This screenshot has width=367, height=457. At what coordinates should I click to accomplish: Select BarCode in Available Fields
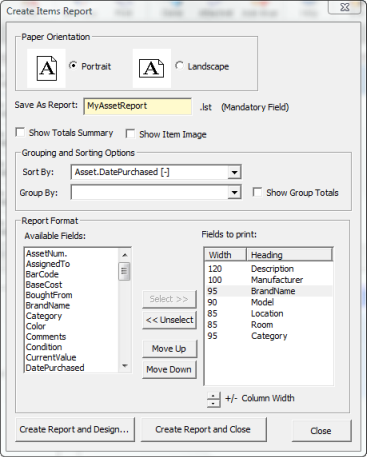(72, 274)
